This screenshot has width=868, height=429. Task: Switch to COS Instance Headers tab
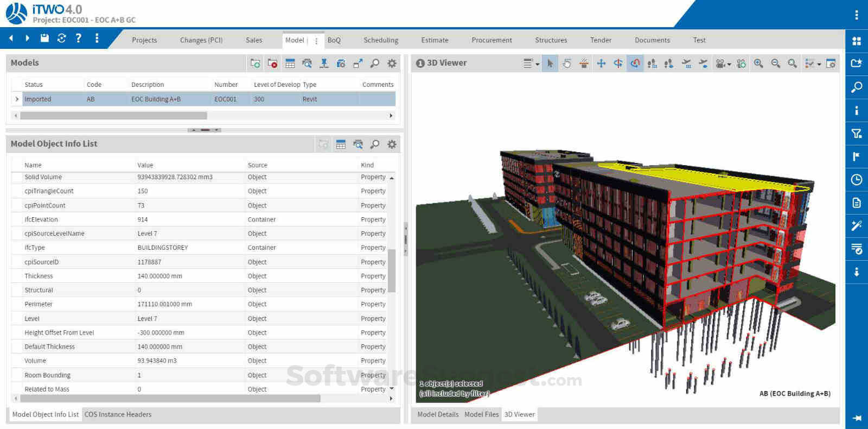pyautogui.click(x=118, y=414)
